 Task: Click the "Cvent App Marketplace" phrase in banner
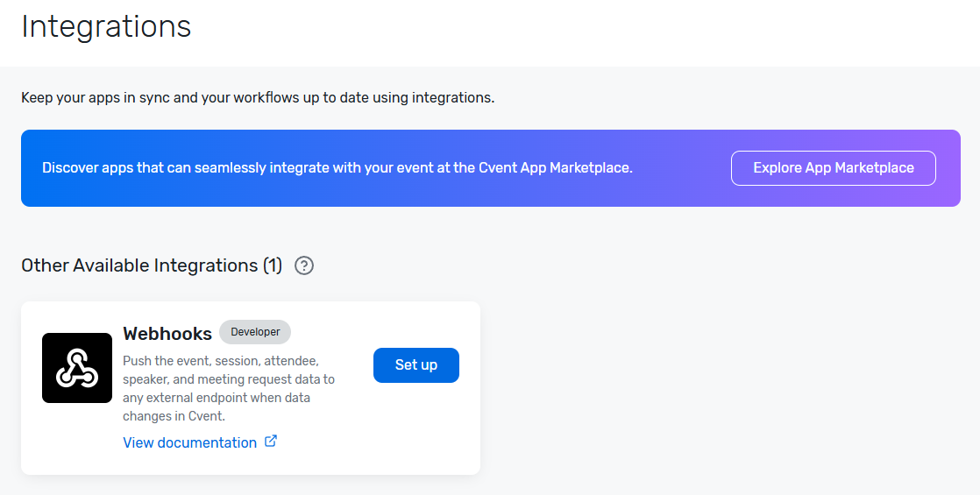(556, 167)
